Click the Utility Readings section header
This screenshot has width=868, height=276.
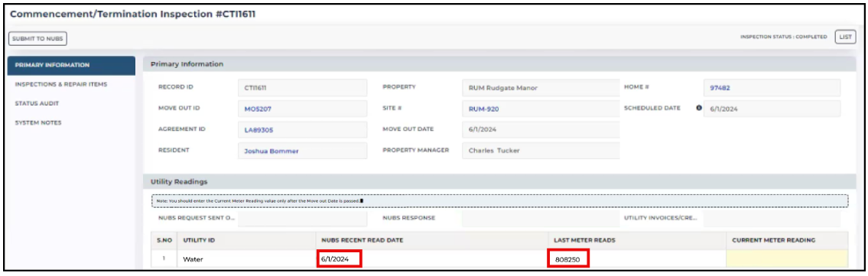coord(499,181)
